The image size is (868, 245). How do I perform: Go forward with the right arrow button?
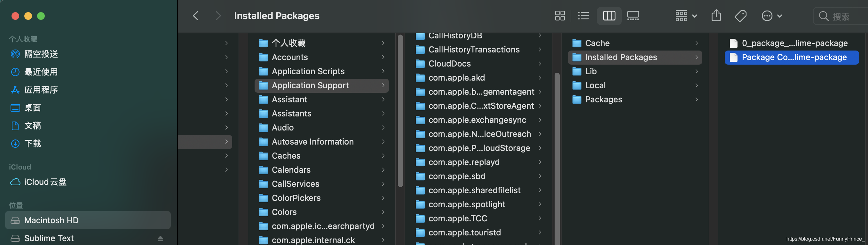(218, 16)
